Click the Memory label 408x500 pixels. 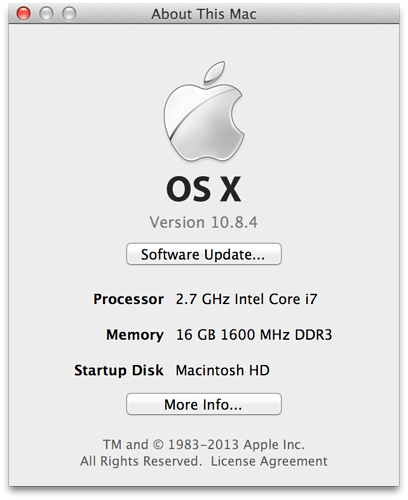pos(135,335)
